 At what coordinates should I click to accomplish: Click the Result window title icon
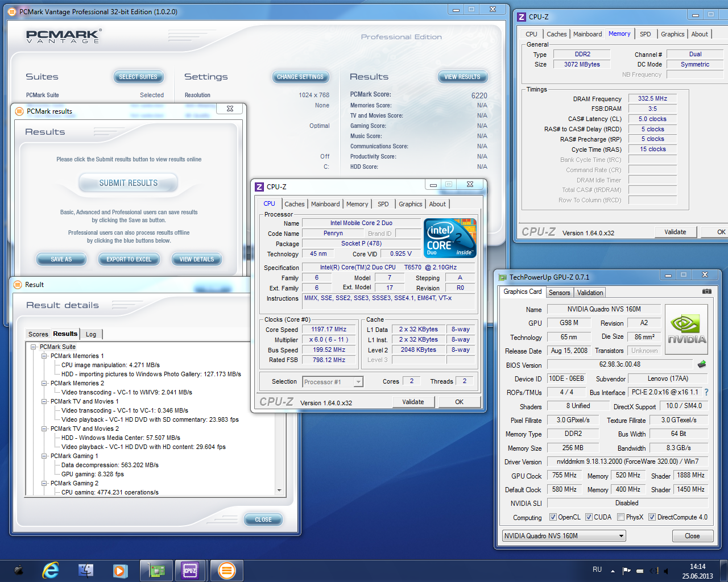[18, 284]
